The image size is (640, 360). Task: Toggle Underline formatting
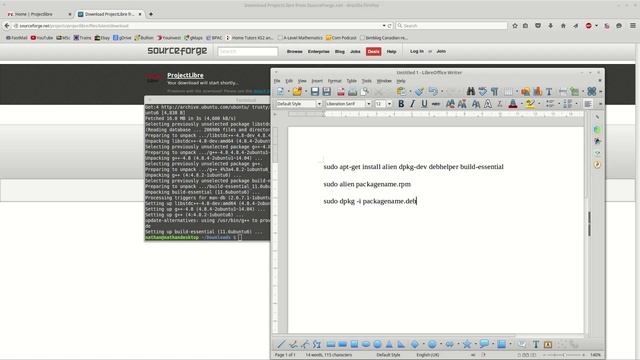point(424,104)
